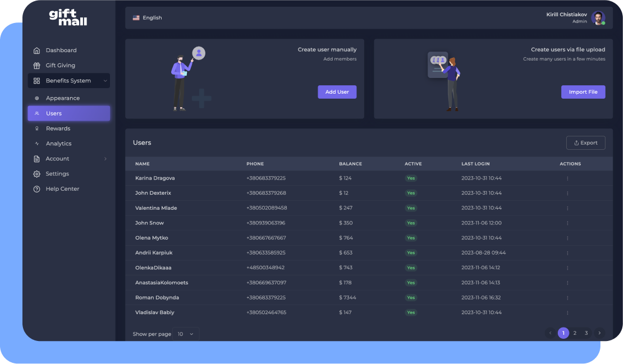Export the users table
This screenshot has width=624, height=364.
(x=585, y=143)
